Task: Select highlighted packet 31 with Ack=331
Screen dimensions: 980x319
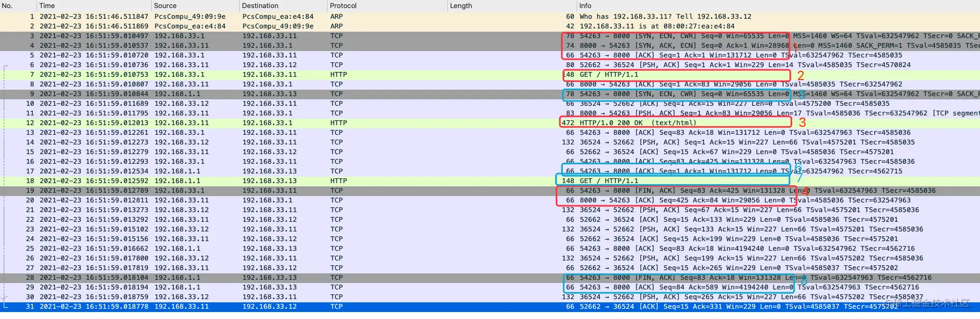Action: [x=490, y=307]
